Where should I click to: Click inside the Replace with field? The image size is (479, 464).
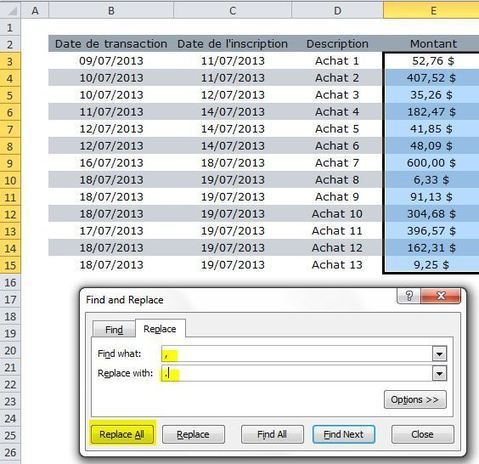pyautogui.click(x=297, y=374)
